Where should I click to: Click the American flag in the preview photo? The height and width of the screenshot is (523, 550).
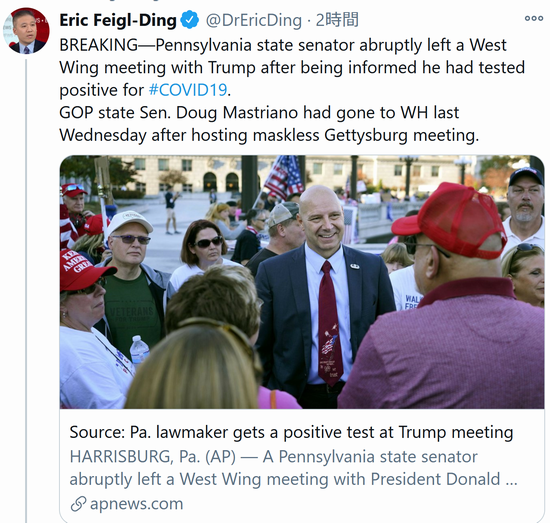click(283, 177)
